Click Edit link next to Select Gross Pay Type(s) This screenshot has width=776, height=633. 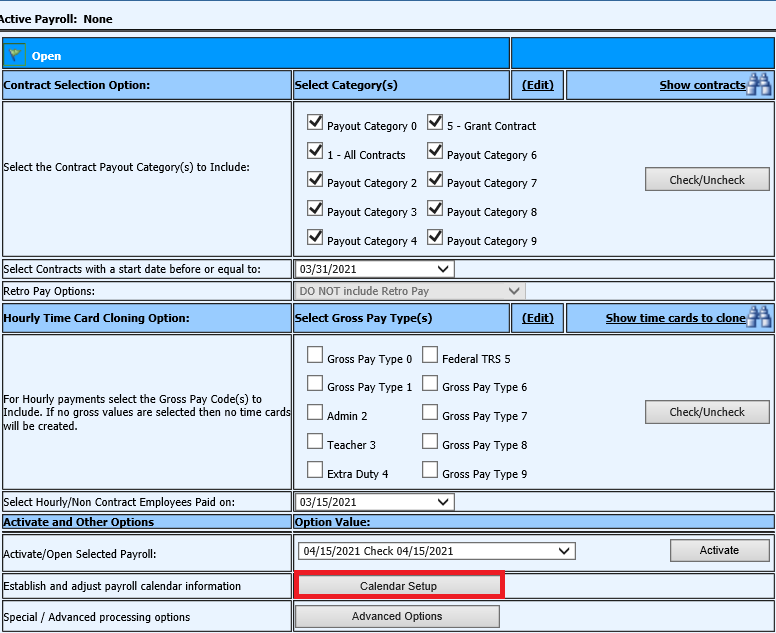pyautogui.click(x=538, y=318)
